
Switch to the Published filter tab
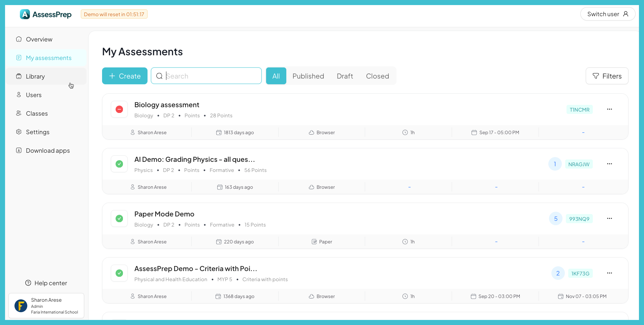pos(308,76)
